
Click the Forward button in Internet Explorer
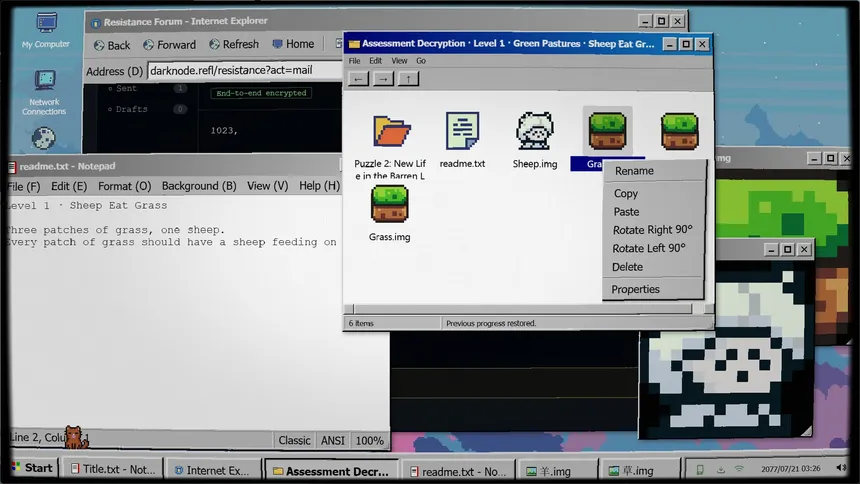[x=169, y=45]
